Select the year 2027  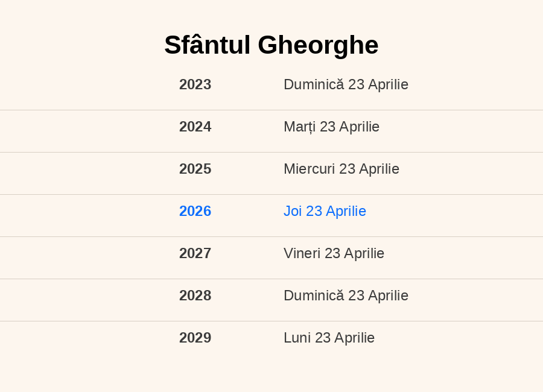pyautogui.click(x=195, y=253)
